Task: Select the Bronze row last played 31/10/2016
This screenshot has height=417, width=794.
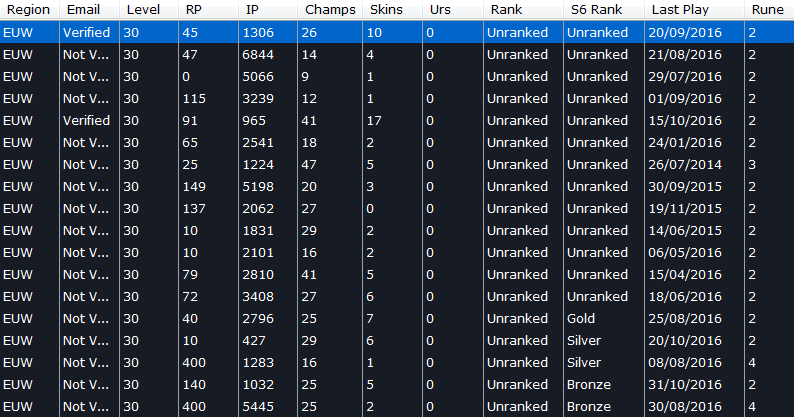Action: pos(397,385)
